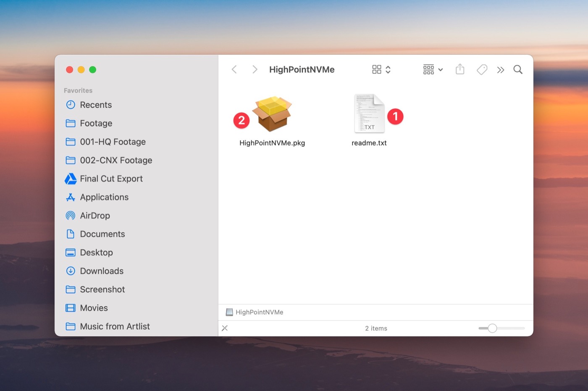Screen dimensions: 588x391
Task: Expand the toolbar overflow chevrons
Action: (500, 70)
